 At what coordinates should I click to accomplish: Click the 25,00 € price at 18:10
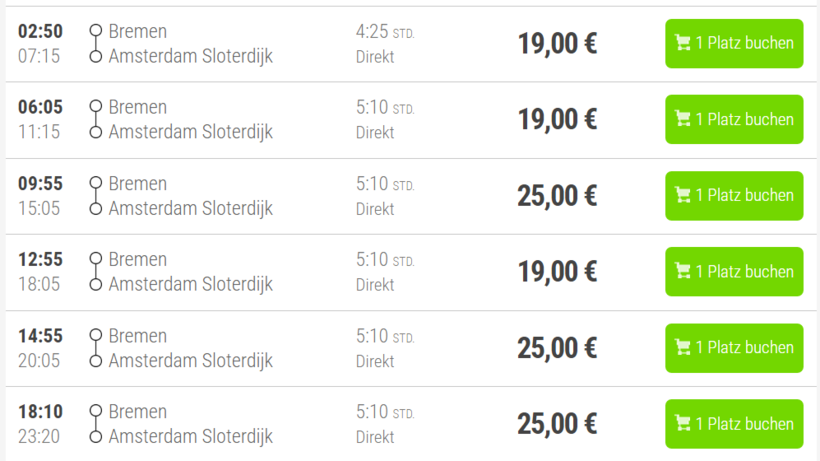(557, 424)
